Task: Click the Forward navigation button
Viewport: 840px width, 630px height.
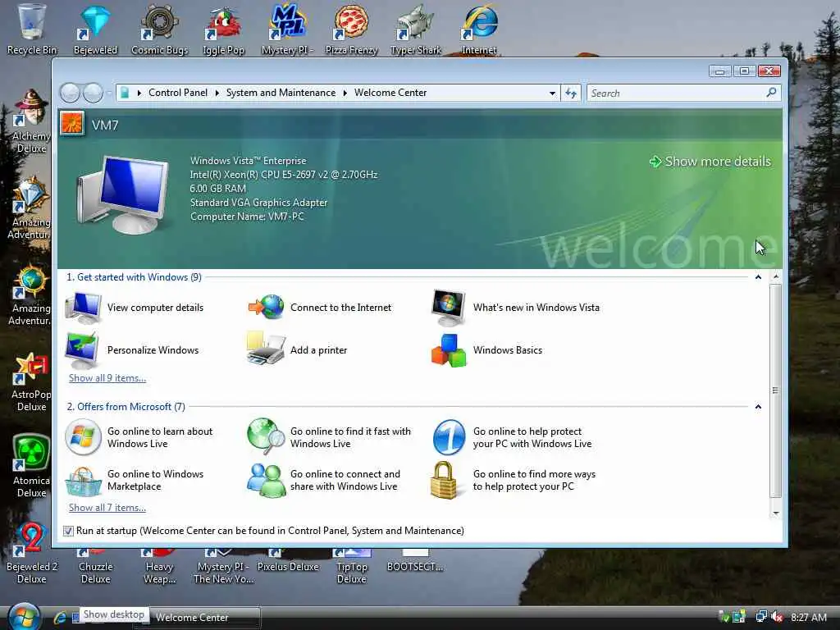Action: (93, 94)
